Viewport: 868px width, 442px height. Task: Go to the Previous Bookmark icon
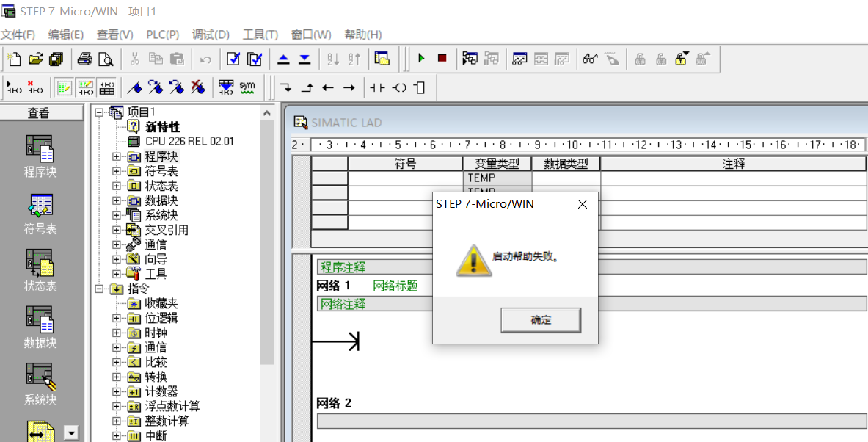pyautogui.click(x=177, y=87)
